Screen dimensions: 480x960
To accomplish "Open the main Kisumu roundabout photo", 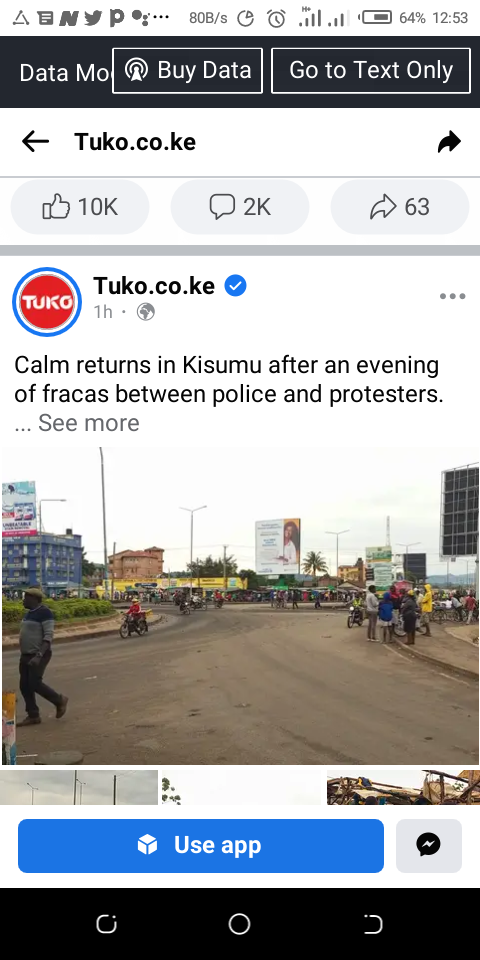I will point(240,606).
